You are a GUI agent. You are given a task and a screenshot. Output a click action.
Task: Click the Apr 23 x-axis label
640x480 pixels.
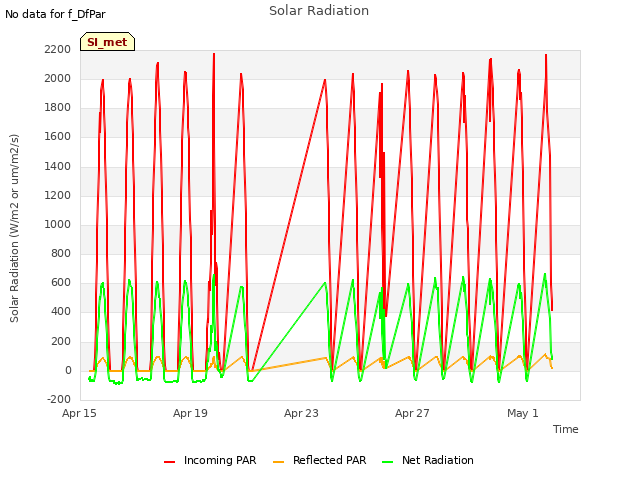[301, 413]
